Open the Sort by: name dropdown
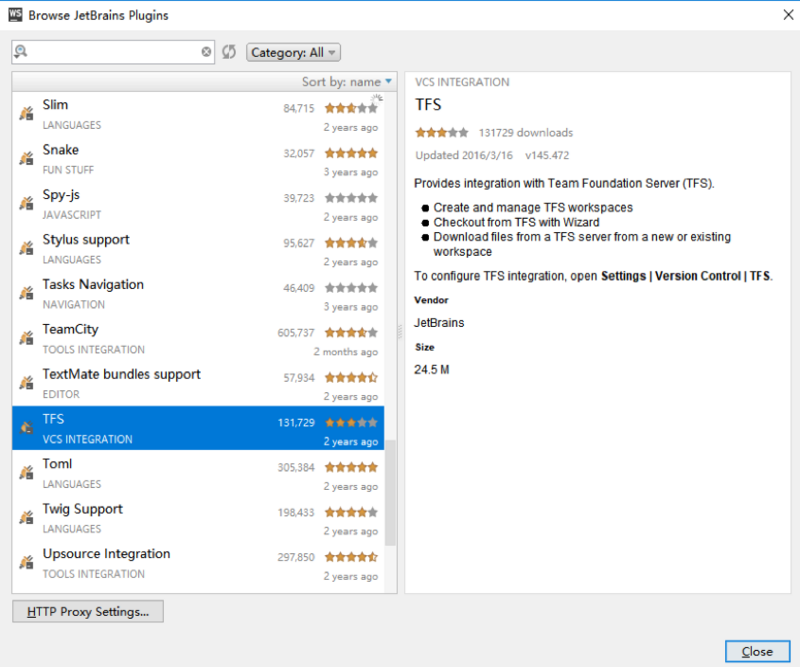The image size is (800, 667). point(346,82)
